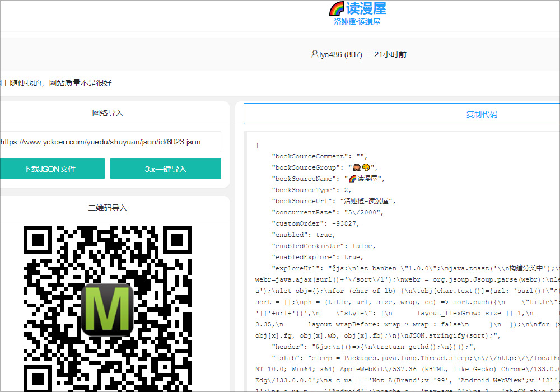Click the "bookSourceName" line in code
Viewport: 560px width, 392px height.
click(x=328, y=179)
